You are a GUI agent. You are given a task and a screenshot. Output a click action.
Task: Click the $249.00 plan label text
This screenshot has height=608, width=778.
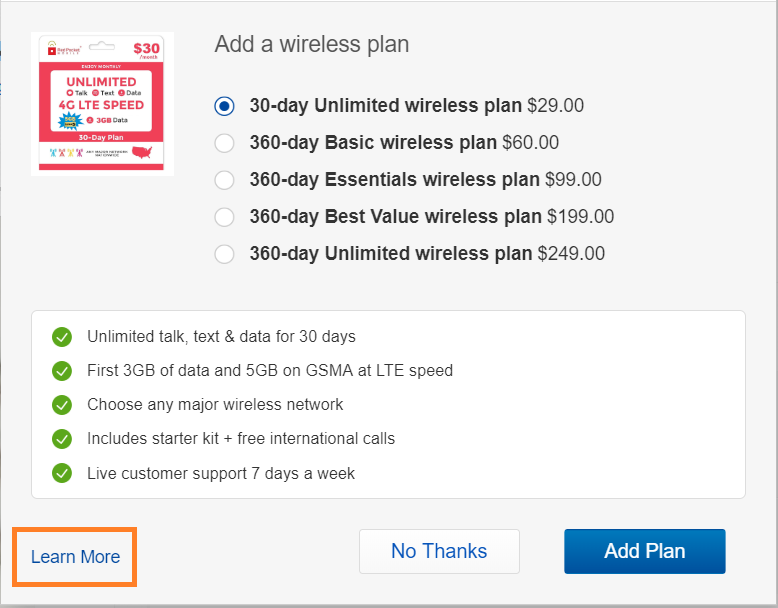coord(571,254)
